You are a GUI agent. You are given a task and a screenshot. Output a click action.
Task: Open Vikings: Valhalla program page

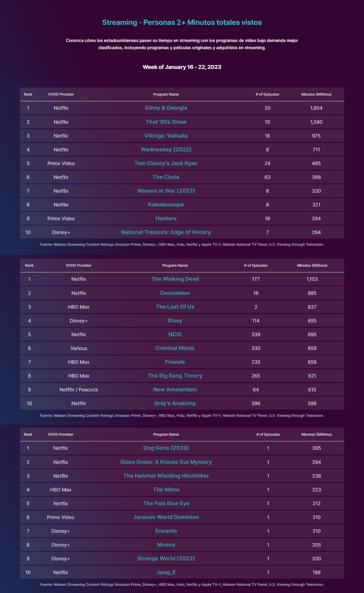166,136
